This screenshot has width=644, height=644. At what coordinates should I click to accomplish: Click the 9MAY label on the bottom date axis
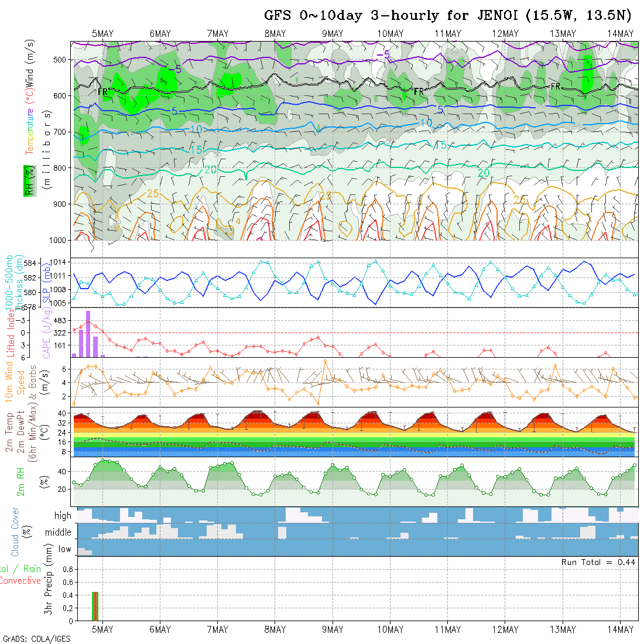point(333,629)
